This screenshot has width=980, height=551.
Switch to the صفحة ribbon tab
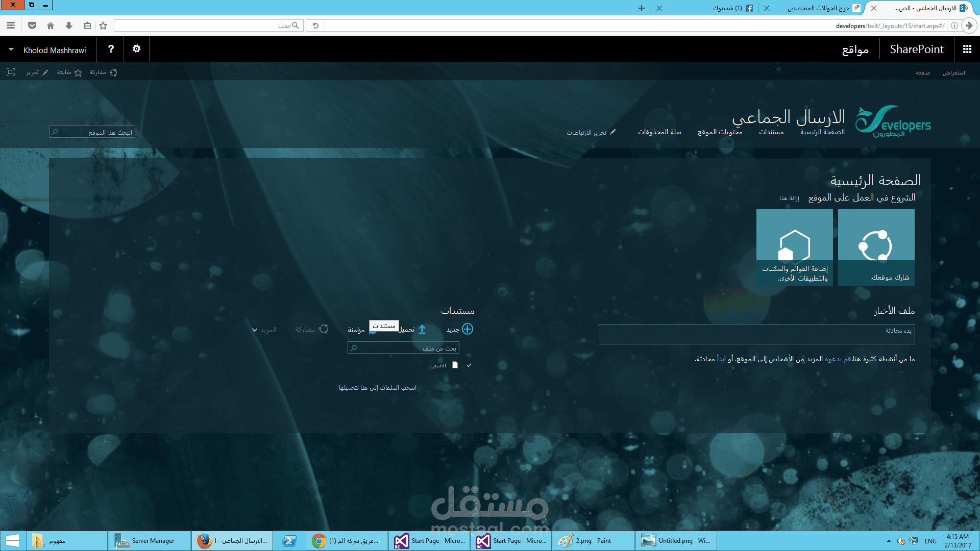(x=923, y=73)
